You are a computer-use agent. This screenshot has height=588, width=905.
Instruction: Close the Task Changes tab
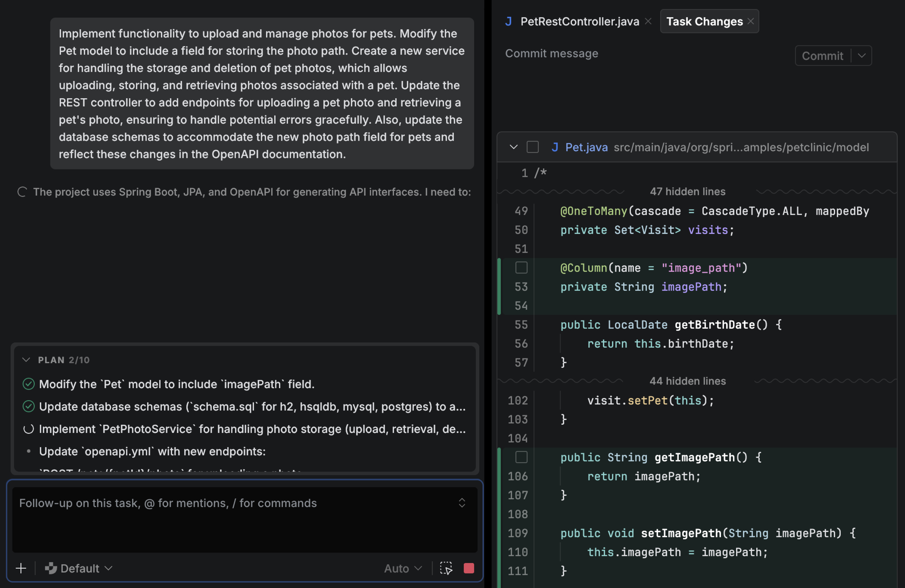pos(751,21)
